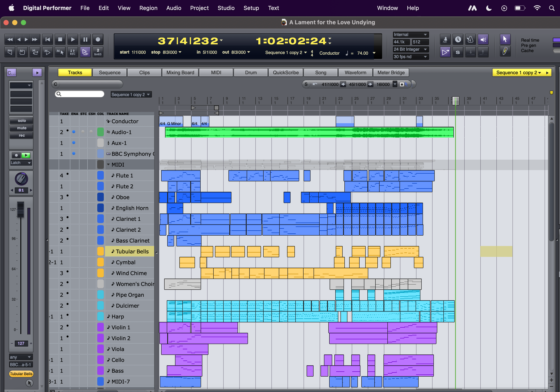Click the previous selection arrow beside 41|1|000
Image resolution: width=560 pixels, height=392 pixels.
[x=343, y=84]
